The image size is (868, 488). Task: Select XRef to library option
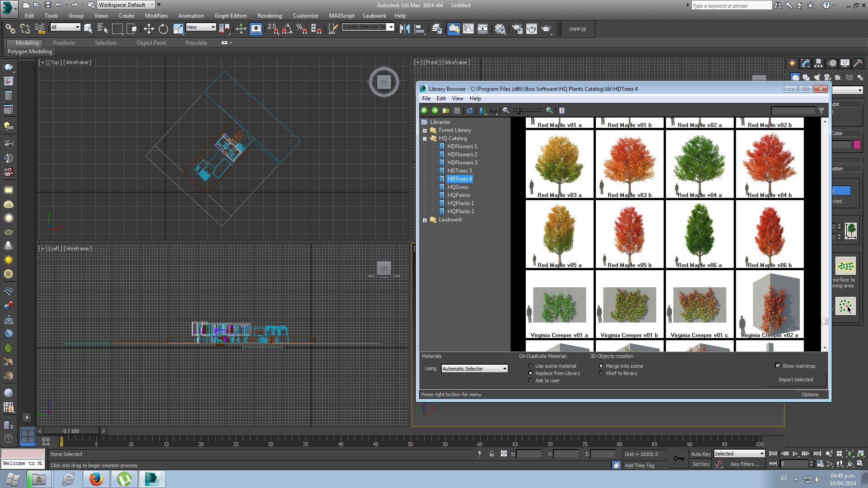[601, 373]
